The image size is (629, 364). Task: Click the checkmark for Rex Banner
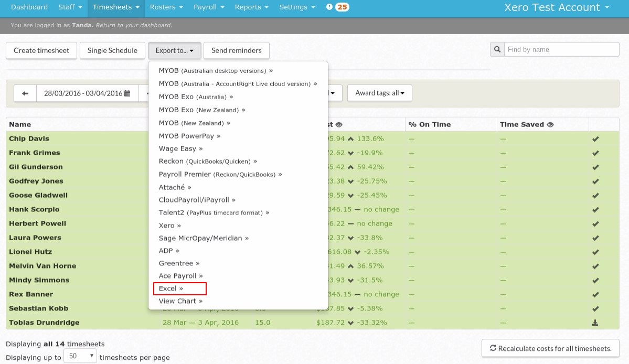pyautogui.click(x=595, y=294)
